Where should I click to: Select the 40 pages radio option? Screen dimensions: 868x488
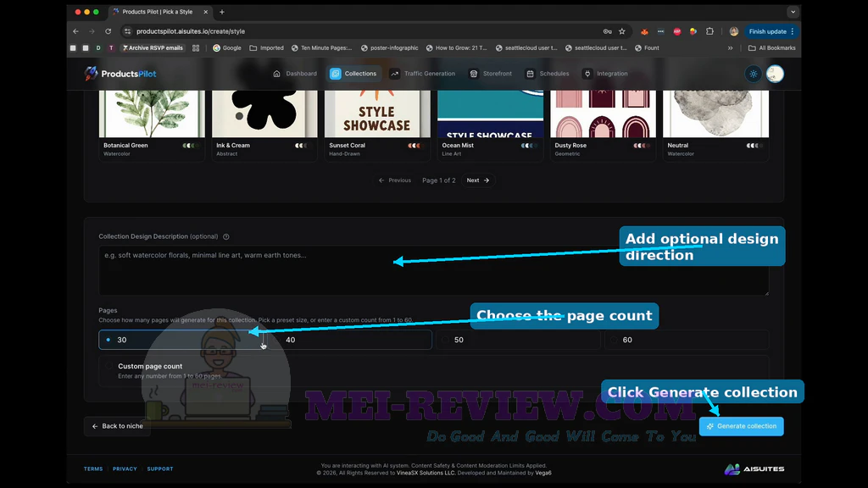(350, 340)
